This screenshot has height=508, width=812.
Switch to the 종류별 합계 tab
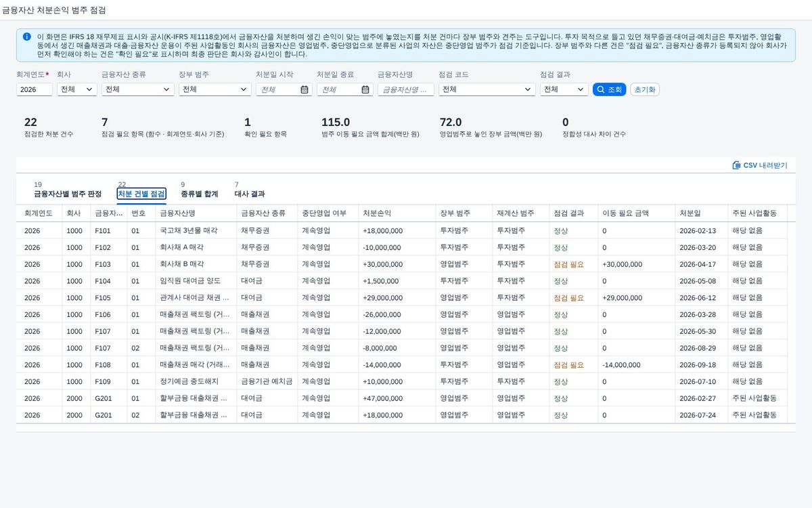tap(199, 194)
